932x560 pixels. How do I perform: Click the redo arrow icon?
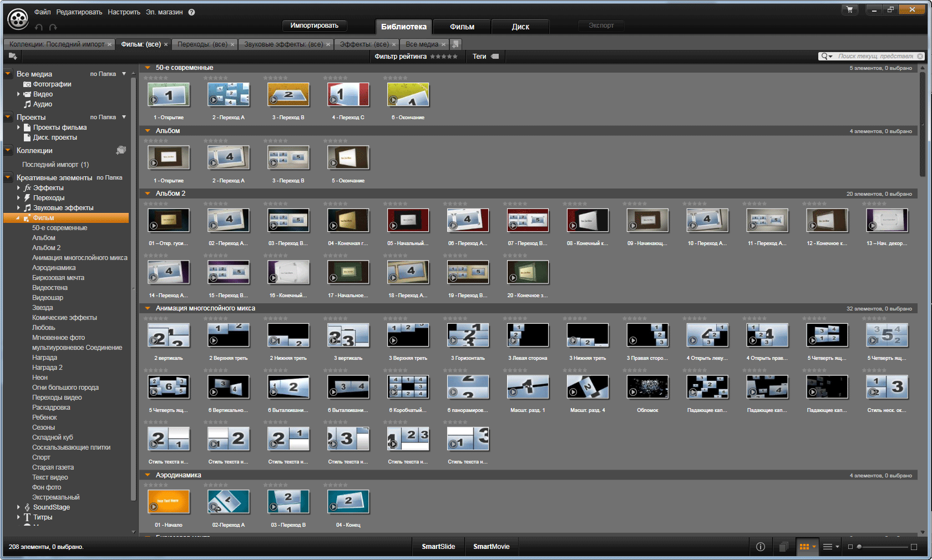pos(53,27)
